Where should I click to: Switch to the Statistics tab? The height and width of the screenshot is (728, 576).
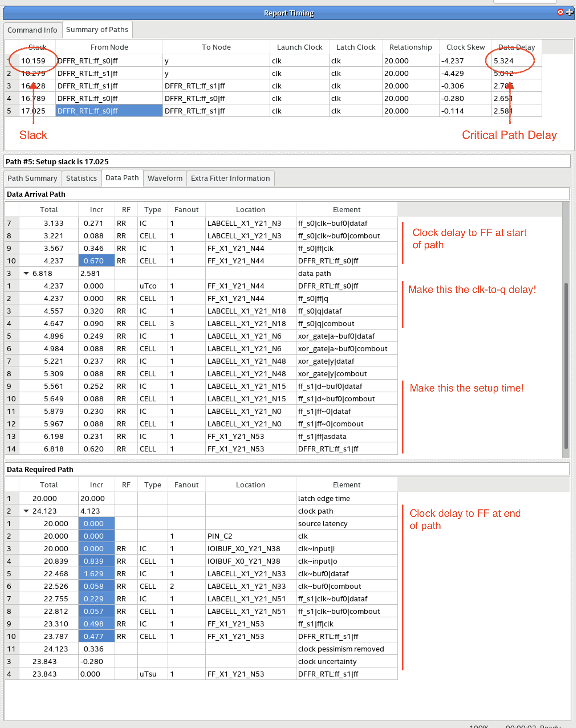[x=81, y=178]
